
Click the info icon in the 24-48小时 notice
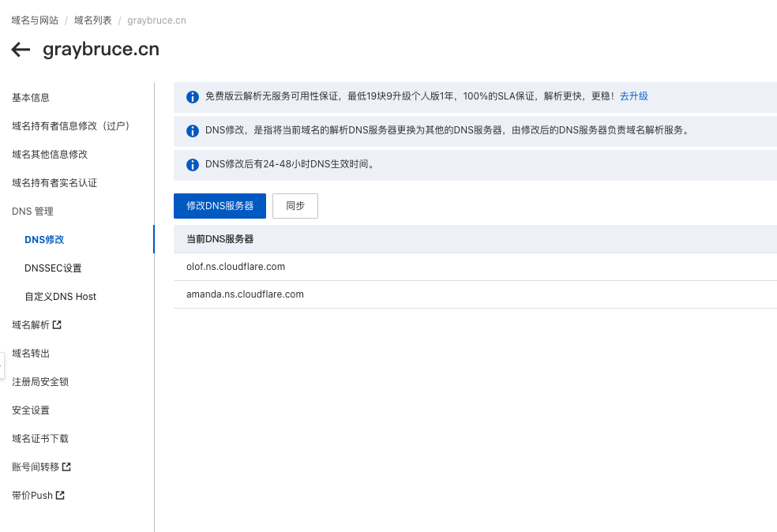click(x=192, y=165)
